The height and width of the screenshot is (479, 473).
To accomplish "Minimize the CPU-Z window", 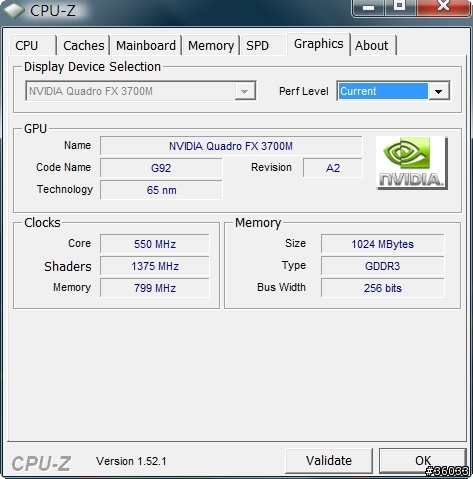I will click(x=368, y=7).
